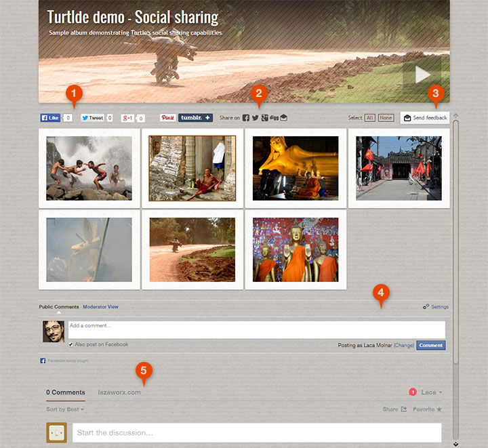Open the reclining golden Buddha thumbnail
The width and height of the screenshot is (488, 448).
[295, 168]
